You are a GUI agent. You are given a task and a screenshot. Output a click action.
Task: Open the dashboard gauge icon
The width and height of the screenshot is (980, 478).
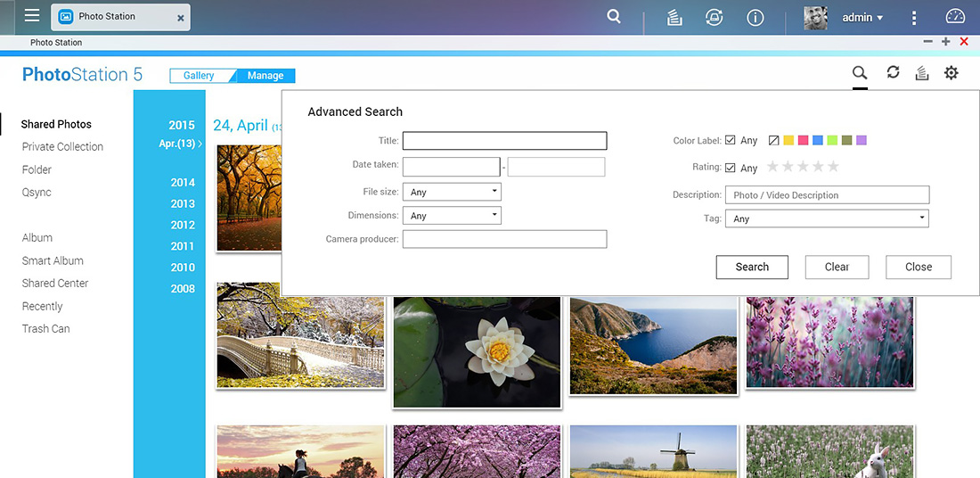click(x=955, y=17)
